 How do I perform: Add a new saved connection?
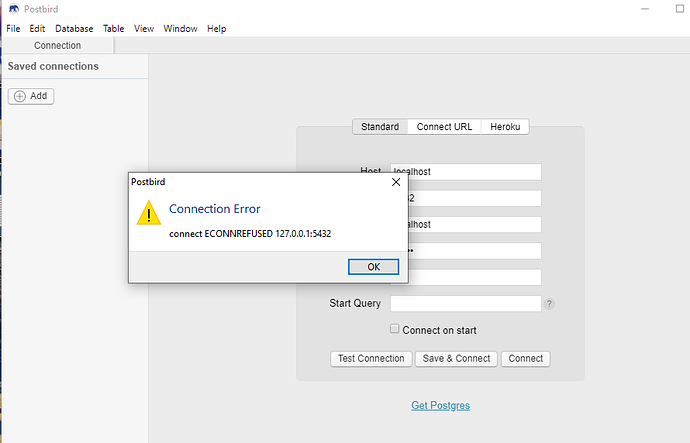point(31,96)
